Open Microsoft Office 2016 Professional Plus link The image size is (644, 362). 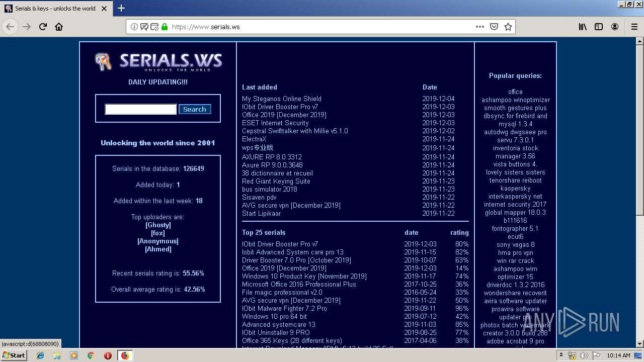[x=299, y=284]
